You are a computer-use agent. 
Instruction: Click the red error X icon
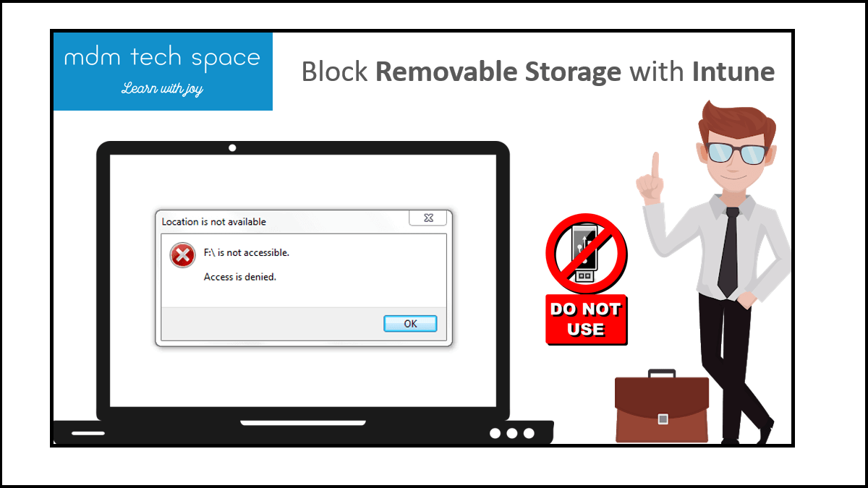click(x=182, y=255)
